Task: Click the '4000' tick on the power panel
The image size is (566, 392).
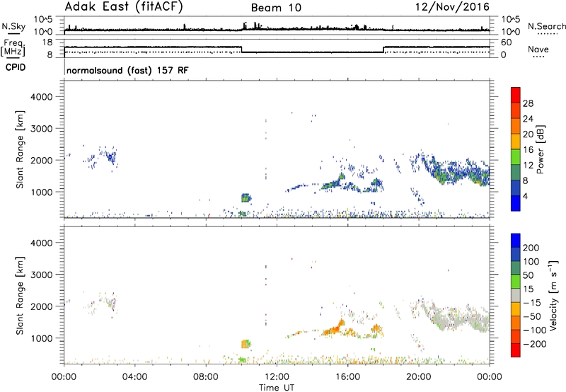Action: 42,97
